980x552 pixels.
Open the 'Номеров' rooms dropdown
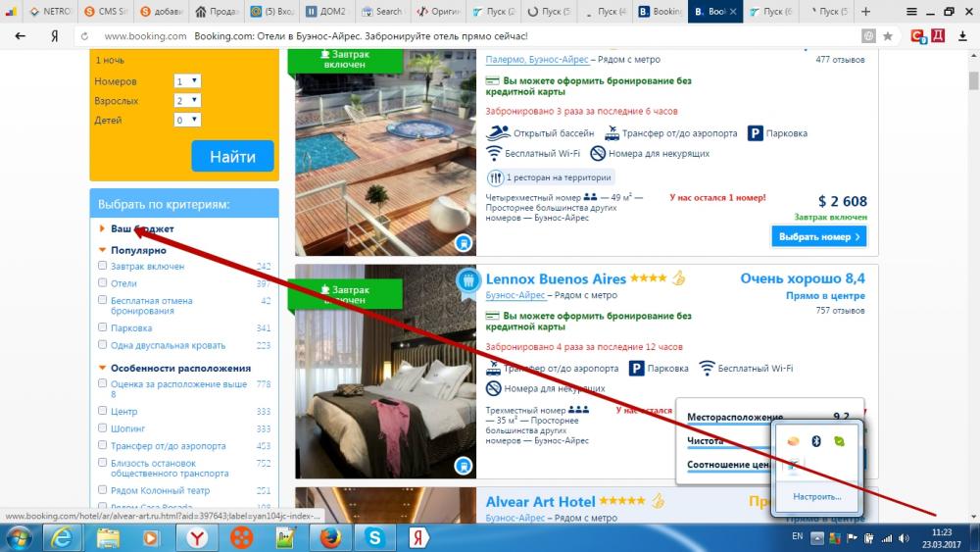[x=186, y=81]
